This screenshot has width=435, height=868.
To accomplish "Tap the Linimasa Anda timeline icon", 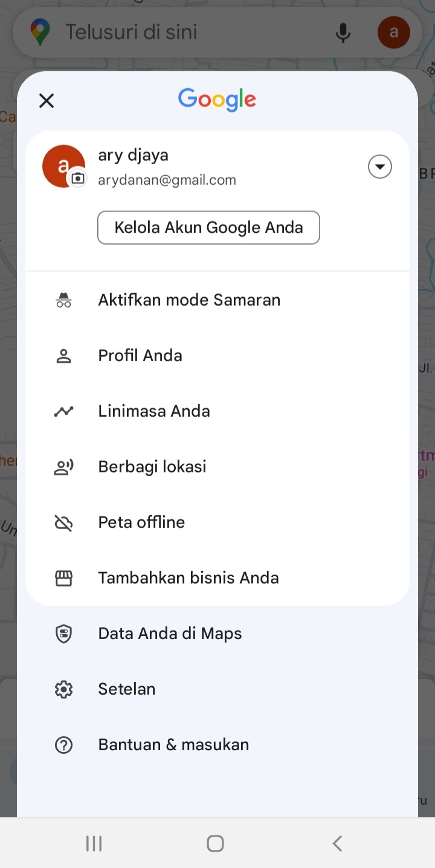I will pyautogui.click(x=63, y=411).
